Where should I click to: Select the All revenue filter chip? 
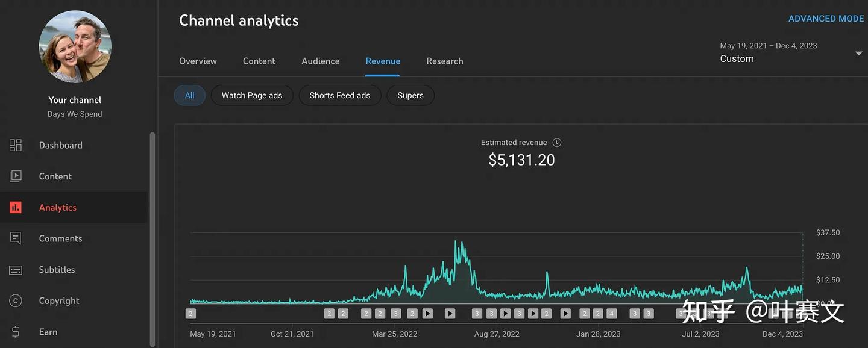pyautogui.click(x=190, y=95)
